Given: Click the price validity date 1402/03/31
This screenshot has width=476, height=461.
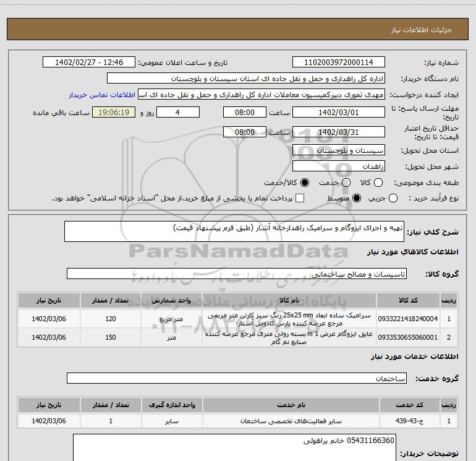Looking at the screenshot, I should coord(339,132).
